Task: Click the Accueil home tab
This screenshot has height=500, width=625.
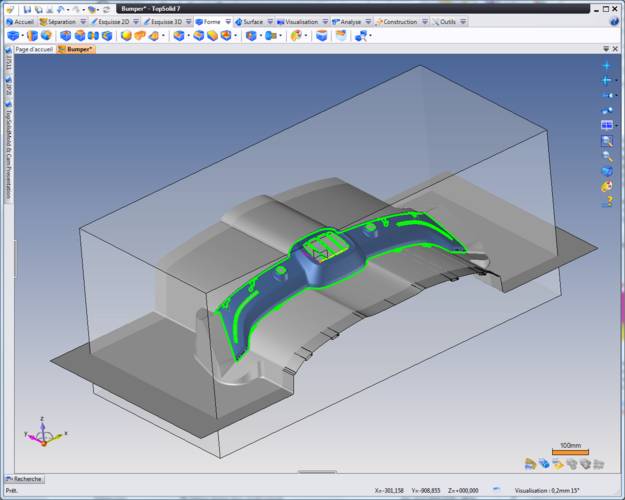Action: [22, 21]
